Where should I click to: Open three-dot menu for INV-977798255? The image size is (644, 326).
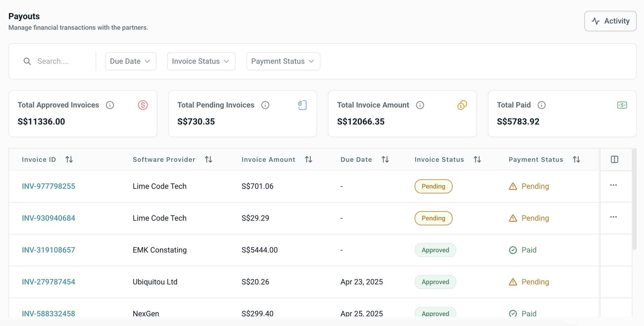pyautogui.click(x=613, y=185)
